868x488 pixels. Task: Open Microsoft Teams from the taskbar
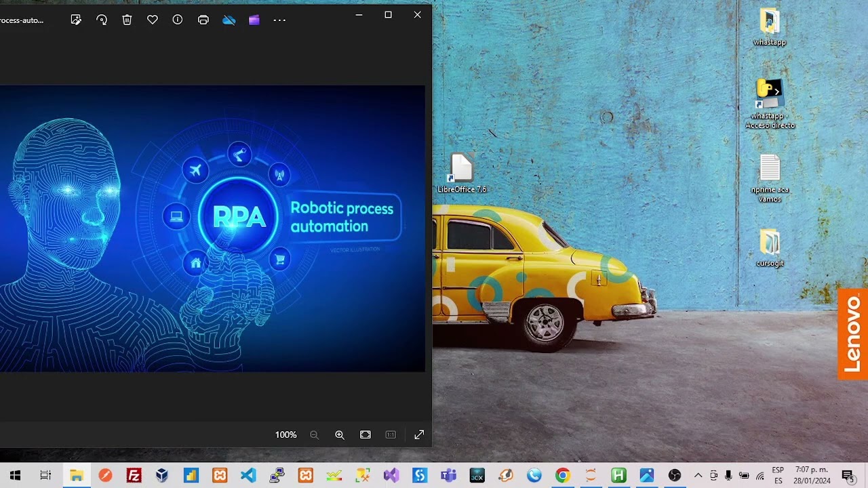click(x=448, y=475)
